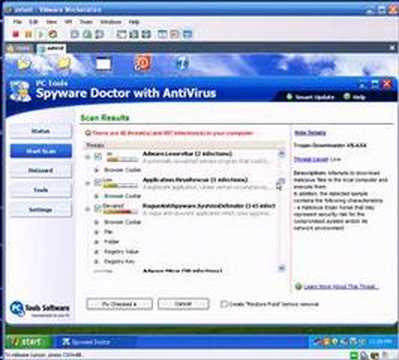Click the snapshot manager toolbar icon
The width and height of the screenshot is (399, 360).
[x=100, y=34]
